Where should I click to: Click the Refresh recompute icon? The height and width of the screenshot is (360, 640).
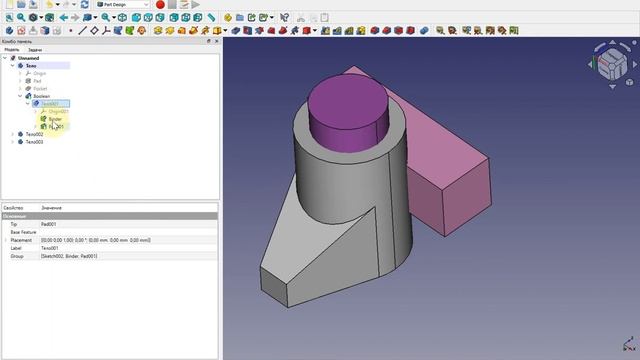pyautogui.click(x=84, y=4)
